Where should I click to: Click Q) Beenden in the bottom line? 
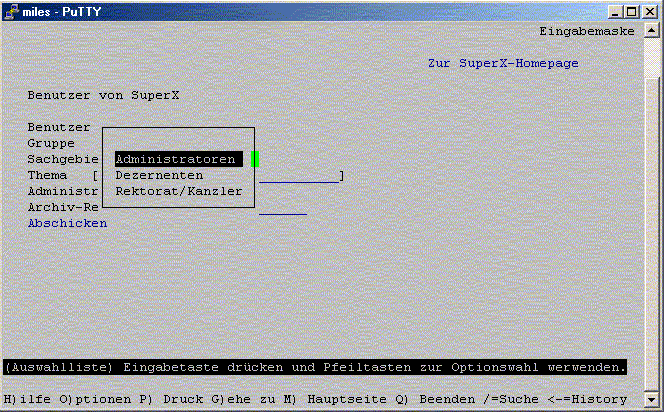435,399
